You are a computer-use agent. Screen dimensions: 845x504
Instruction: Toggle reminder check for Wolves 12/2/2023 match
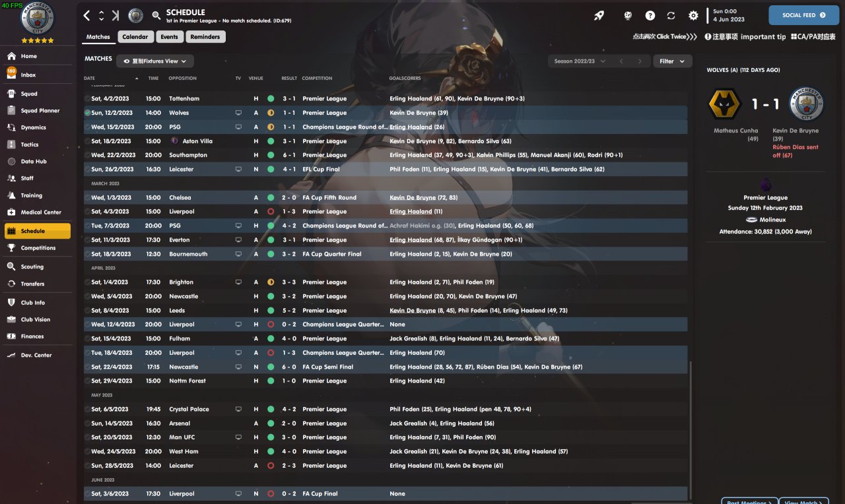point(87,113)
